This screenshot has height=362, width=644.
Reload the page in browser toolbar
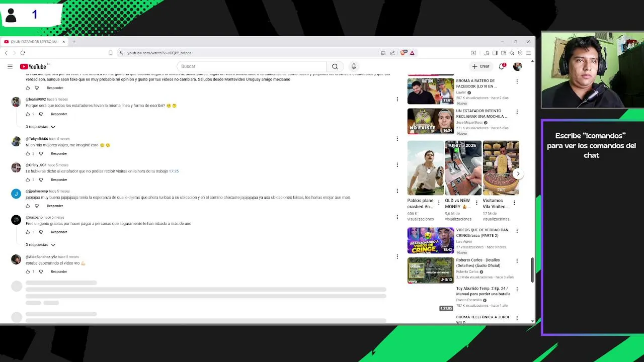click(23, 53)
